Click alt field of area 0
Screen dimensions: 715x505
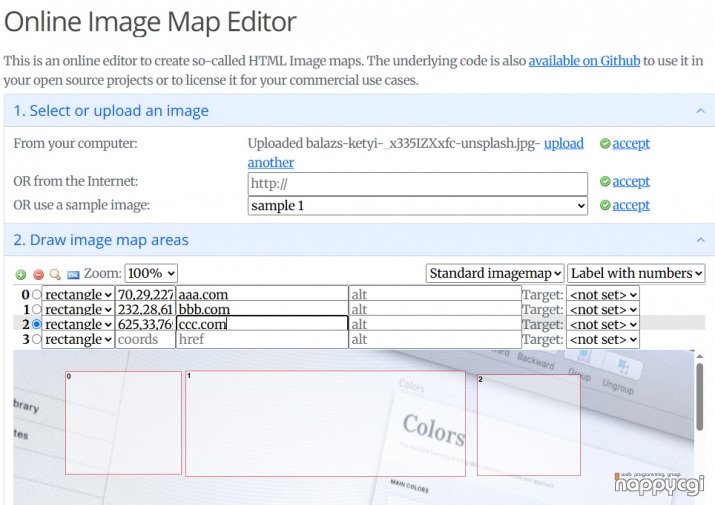tap(435, 294)
